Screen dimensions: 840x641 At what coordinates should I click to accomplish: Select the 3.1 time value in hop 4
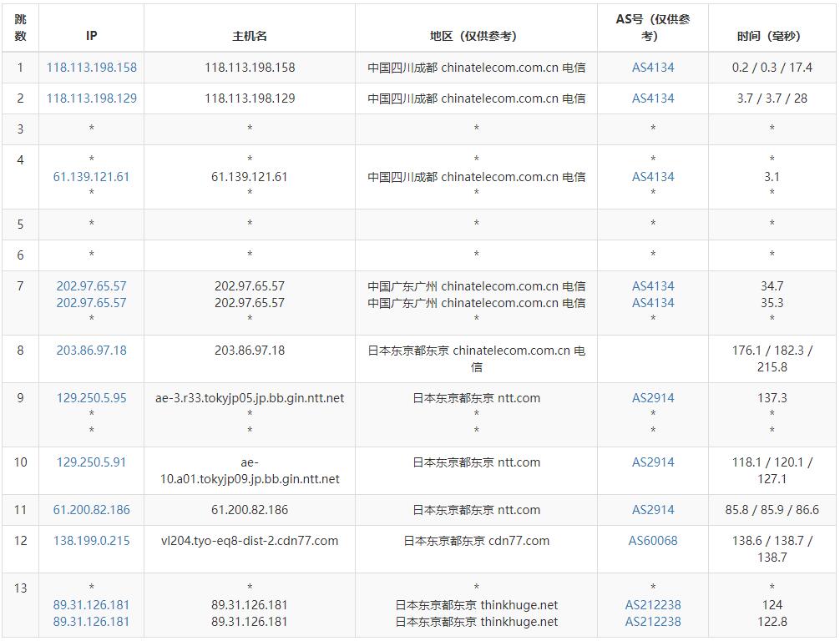[772, 177]
